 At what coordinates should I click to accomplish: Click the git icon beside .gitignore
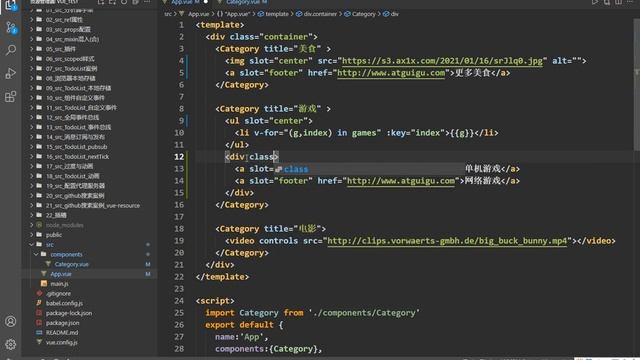(39, 293)
